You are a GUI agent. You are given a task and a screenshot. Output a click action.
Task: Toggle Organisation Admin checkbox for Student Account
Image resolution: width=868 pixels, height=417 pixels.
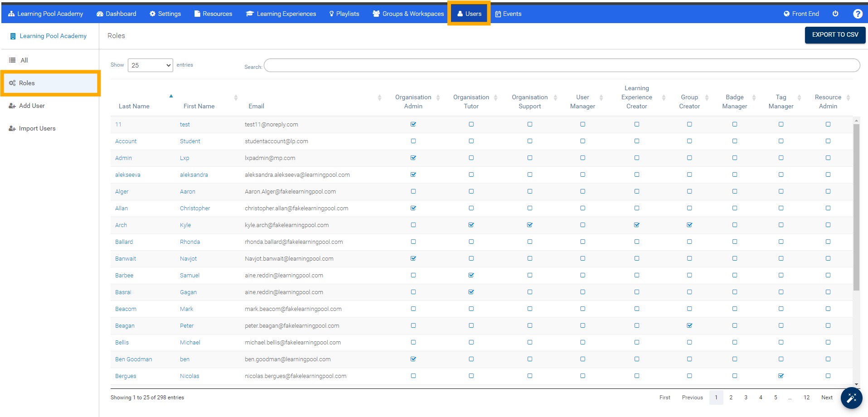pos(413,141)
